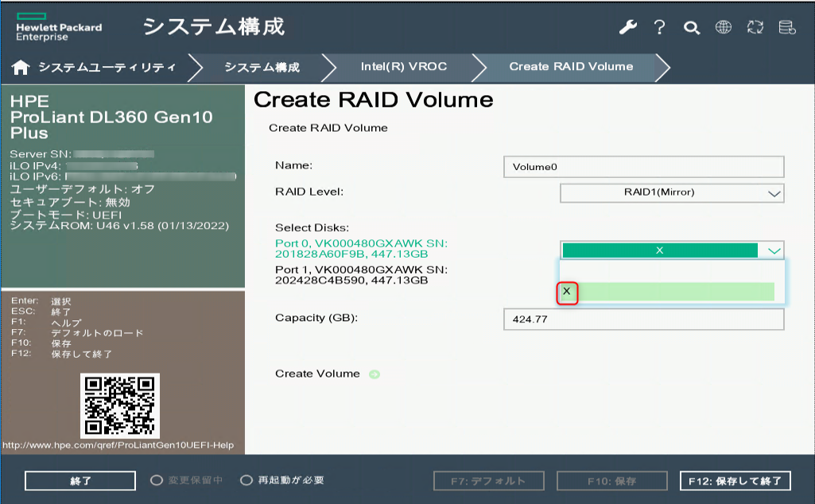Go to Intel(R) VROC breadcrumb
The width and height of the screenshot is (815, 504).
(404, 67)
